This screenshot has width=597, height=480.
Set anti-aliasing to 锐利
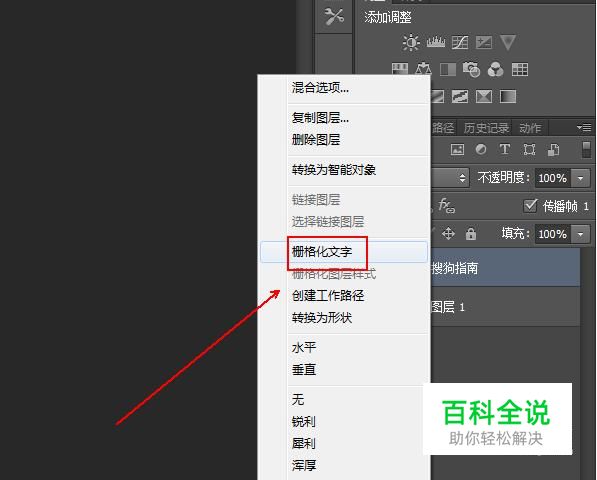(344, 422)
